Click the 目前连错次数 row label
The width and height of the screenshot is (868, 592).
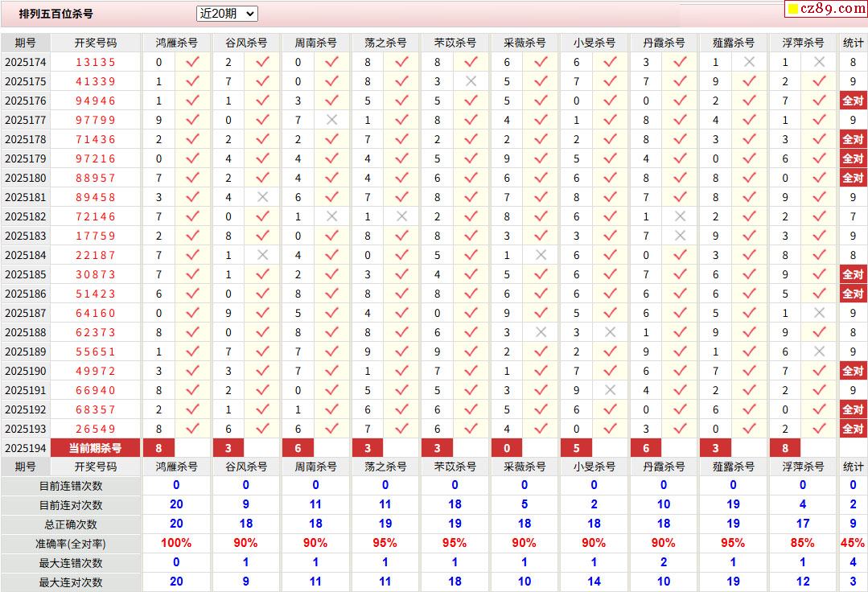coord(71,487)
